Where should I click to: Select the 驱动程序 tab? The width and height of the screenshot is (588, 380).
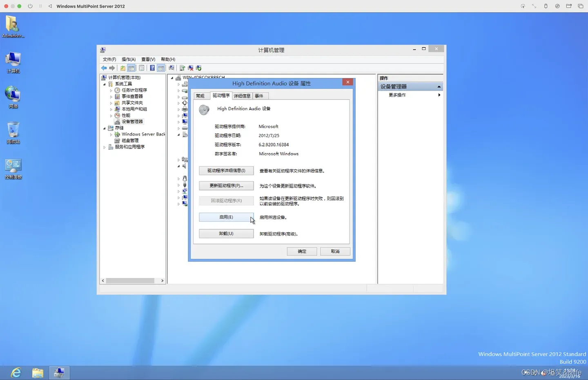221,96
